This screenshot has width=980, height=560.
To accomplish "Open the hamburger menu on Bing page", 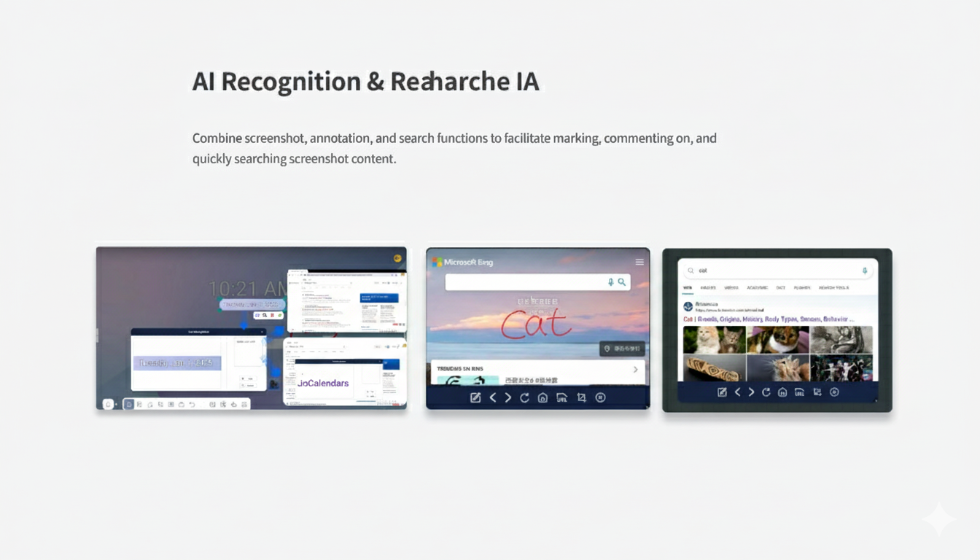I will (x=639, y=262).
